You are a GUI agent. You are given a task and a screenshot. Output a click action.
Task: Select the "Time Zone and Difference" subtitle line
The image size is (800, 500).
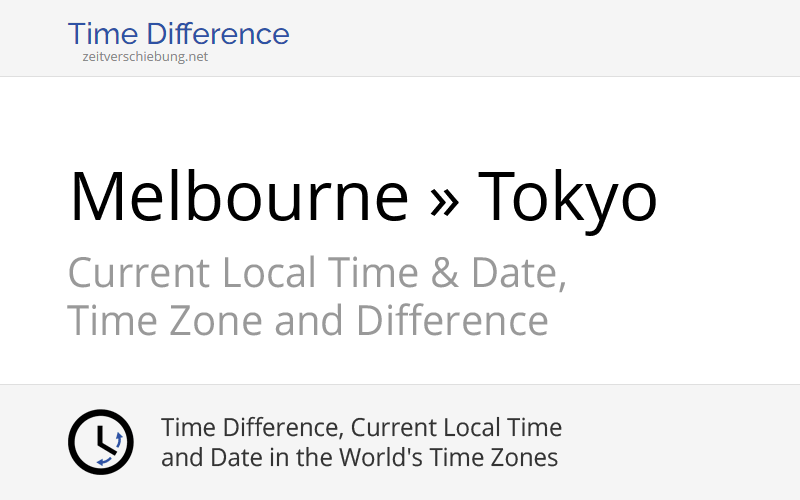click(x=307, y=322)
